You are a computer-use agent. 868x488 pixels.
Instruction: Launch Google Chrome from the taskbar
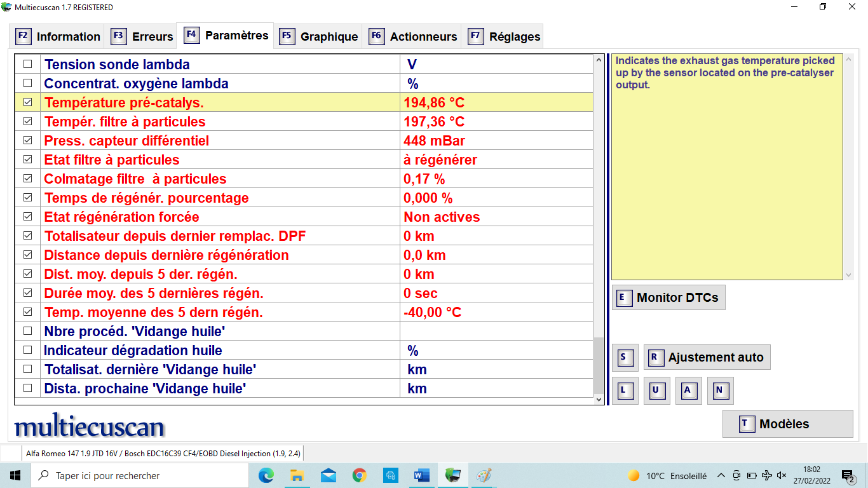pos(359,475)
